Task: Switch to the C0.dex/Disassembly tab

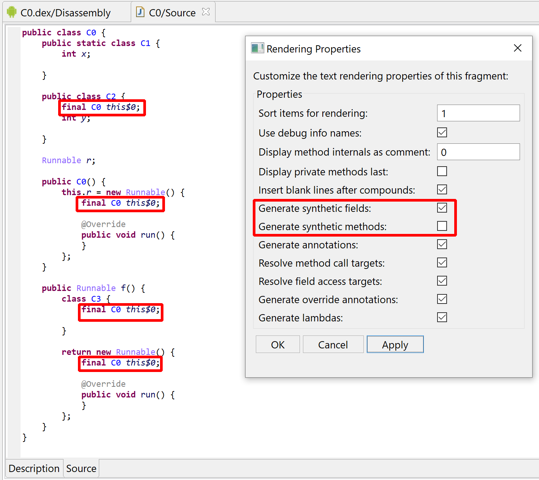Action: point(66,13)
